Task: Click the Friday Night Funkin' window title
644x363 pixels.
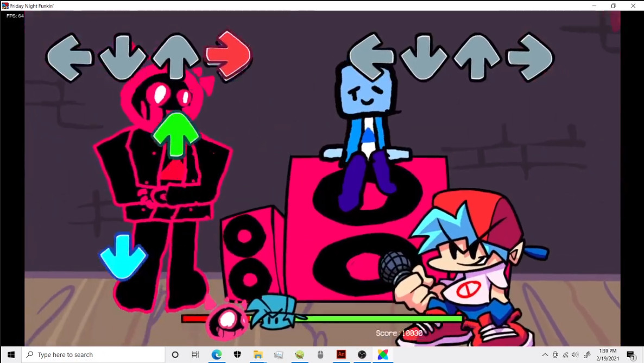Action: click(x=32, y=6)
